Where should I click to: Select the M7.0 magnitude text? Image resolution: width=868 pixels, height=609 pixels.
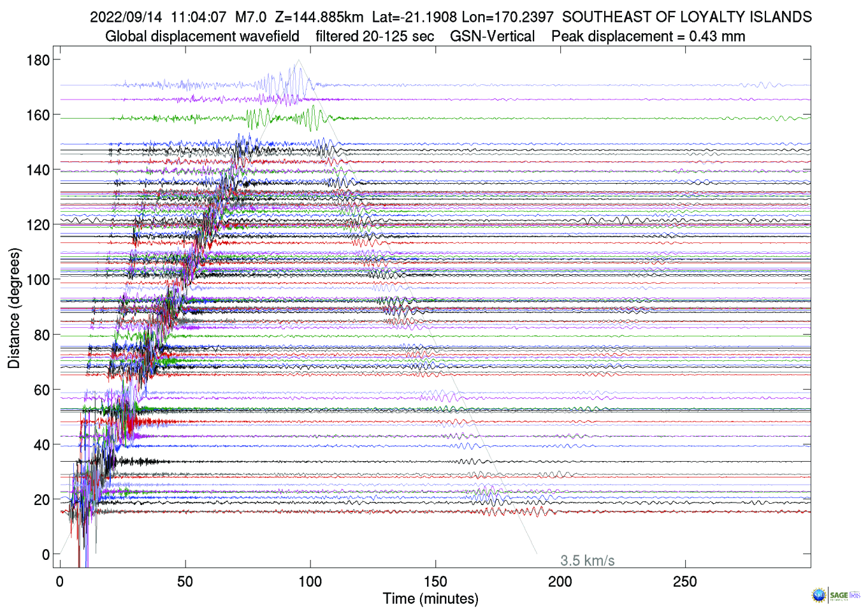click(250, 17)
